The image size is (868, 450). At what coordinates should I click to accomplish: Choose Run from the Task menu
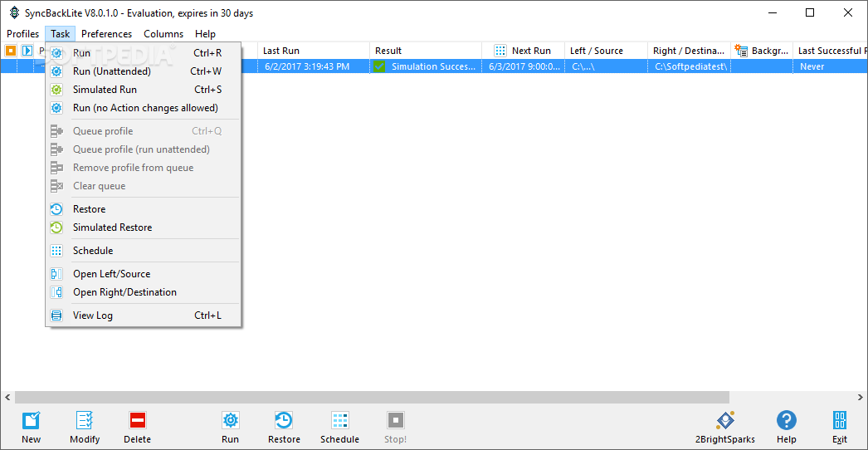tap(144, 53)
